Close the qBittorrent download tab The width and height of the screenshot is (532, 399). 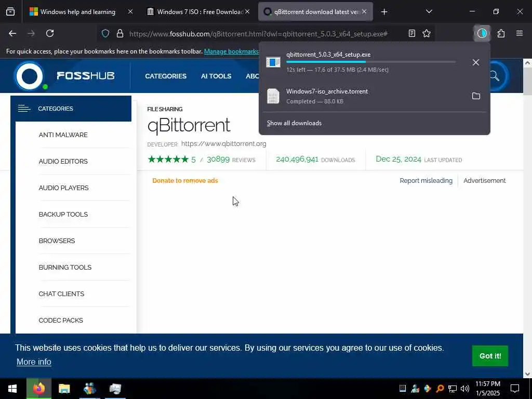tap(364, 12)
